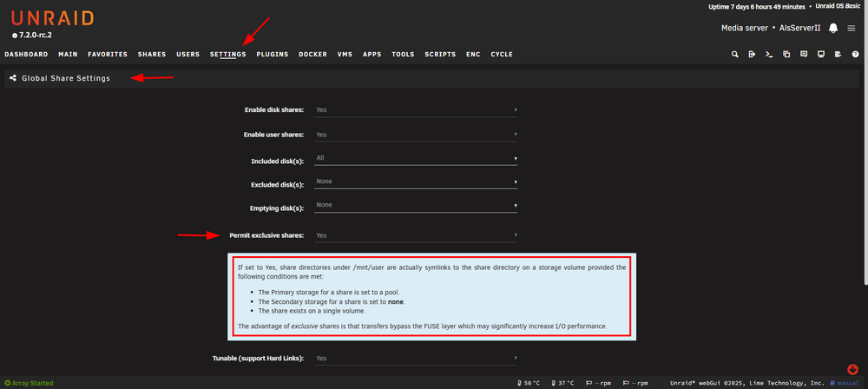The image size is (868, 389).
Task: Expand the Included disk(s) dropdown
Action: [416, 159]
